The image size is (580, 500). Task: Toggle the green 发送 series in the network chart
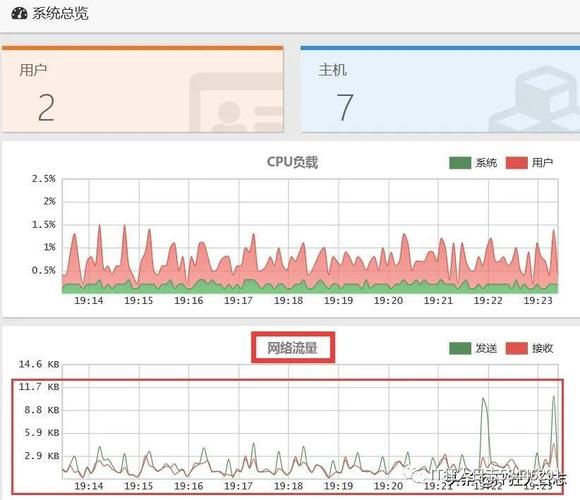460,348
